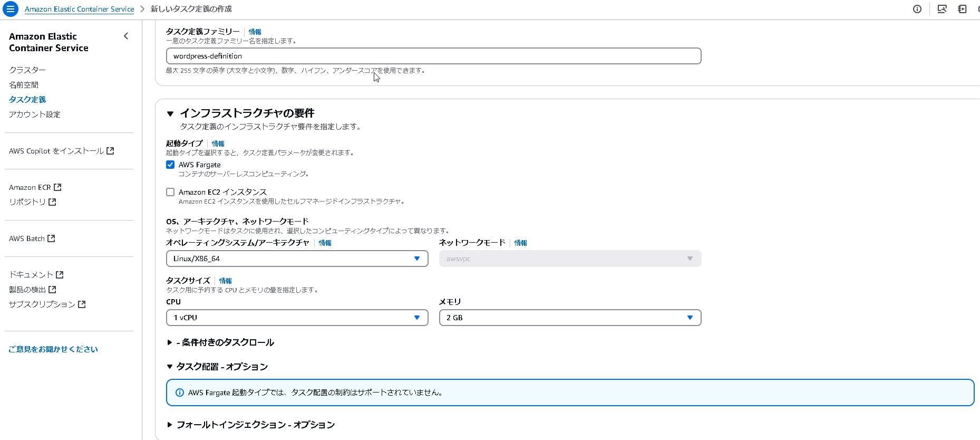Screen dimensions: 980x440
Task: Collapse the タスク配置 - オプション section
Action: (x=170, y=367)
